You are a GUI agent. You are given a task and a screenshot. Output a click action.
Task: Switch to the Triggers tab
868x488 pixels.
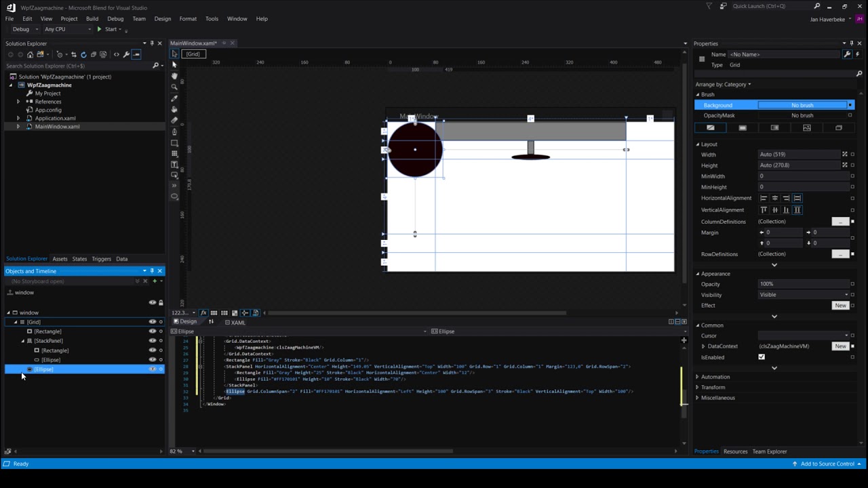(x=101, y=259)
